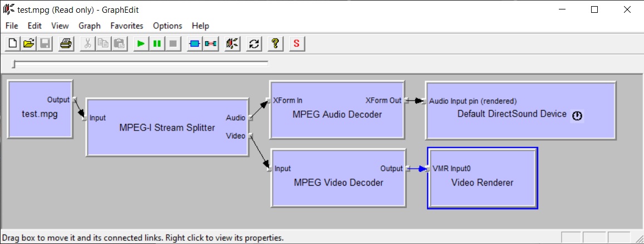Select the MPEG Video Decoder filter
This screenshot has width=644, height=244.
point(338,178)
